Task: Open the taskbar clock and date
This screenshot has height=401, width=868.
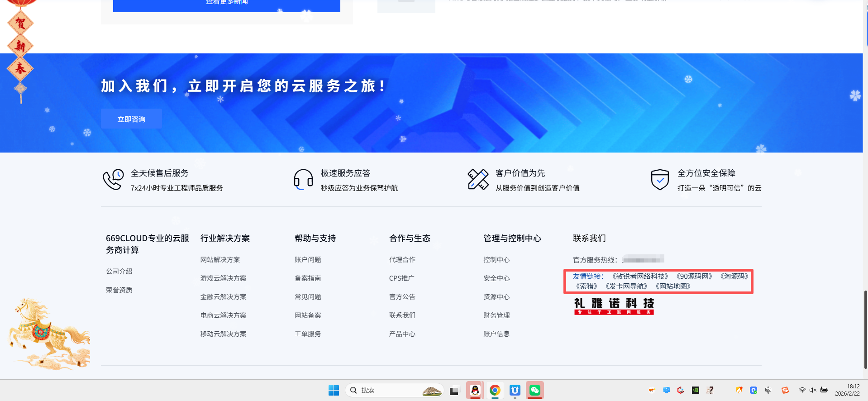Action: pos(847,390)
